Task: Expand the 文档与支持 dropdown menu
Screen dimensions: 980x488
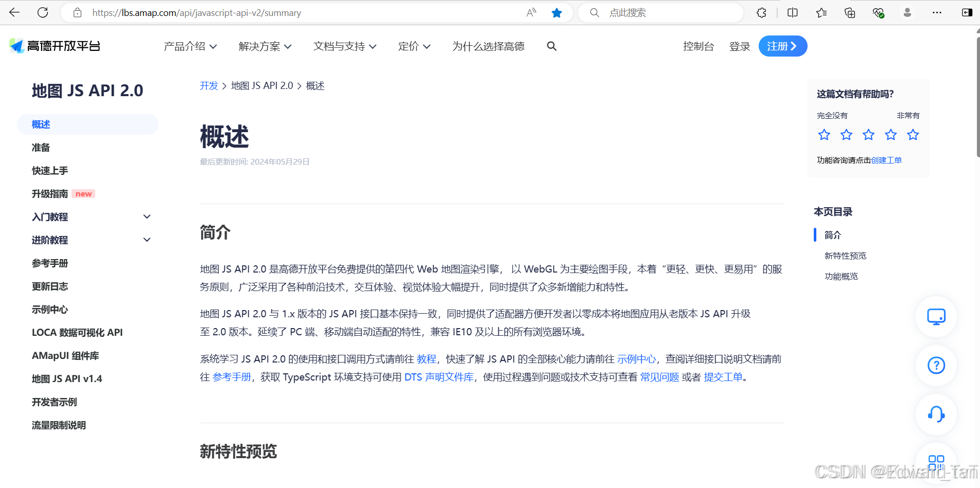Action: [x=345, y=46]
